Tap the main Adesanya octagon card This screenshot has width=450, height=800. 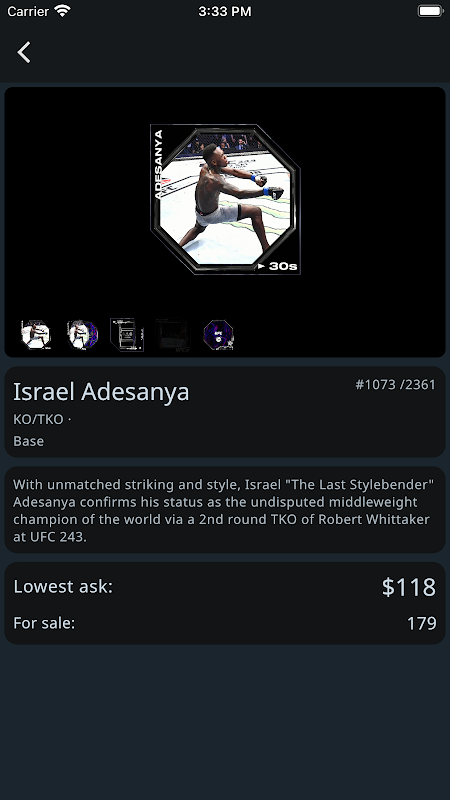[x=225, y=199]
